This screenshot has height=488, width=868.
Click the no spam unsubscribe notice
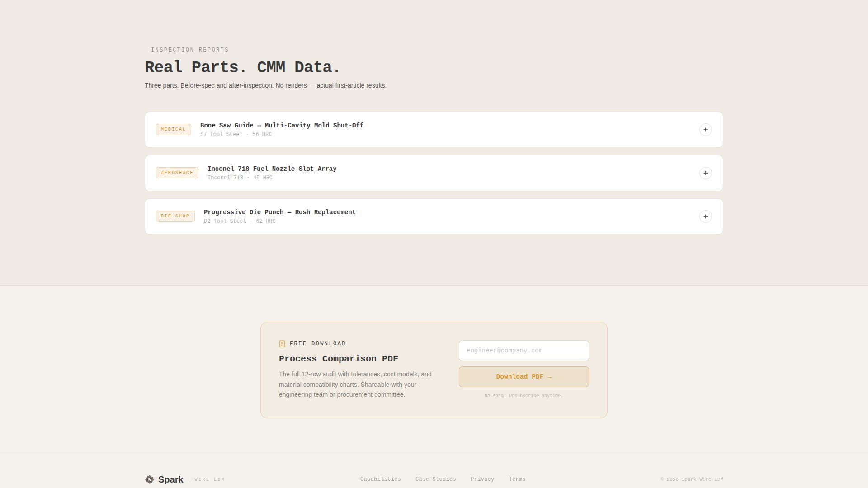coord(523,395)
